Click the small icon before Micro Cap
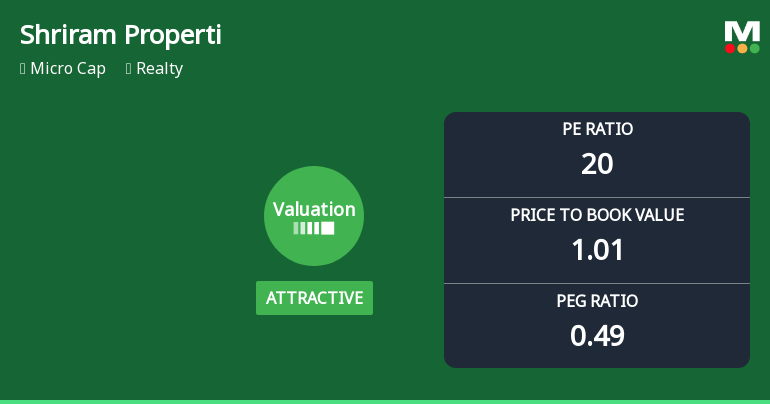The width and height of the screenshot is (770, 404). point(23,69)
